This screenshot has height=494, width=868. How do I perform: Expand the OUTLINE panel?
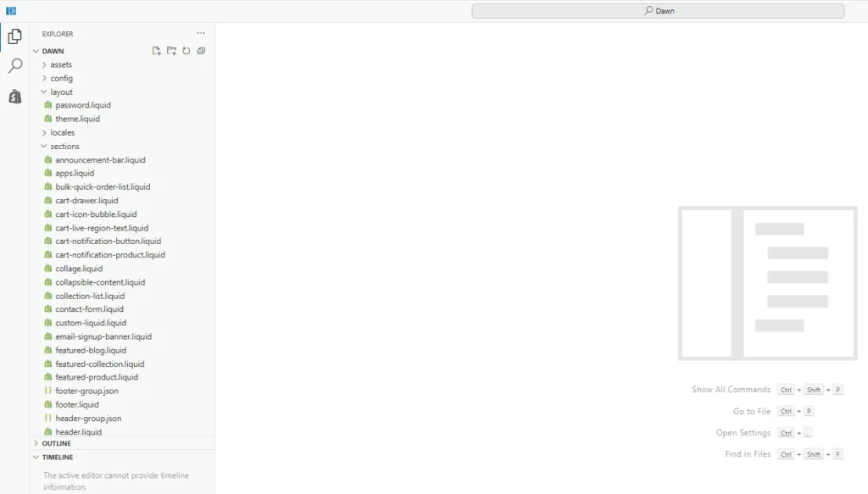(57, 443)
